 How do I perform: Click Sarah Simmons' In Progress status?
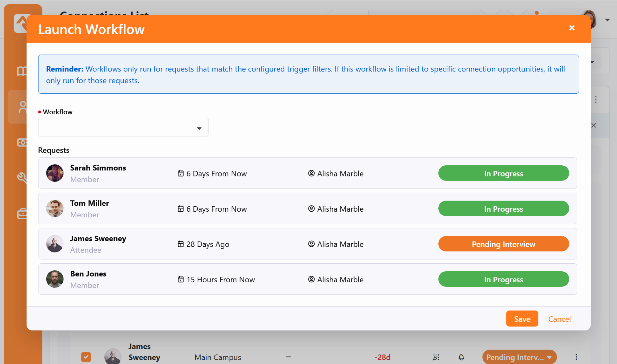(x=503, y=173)
